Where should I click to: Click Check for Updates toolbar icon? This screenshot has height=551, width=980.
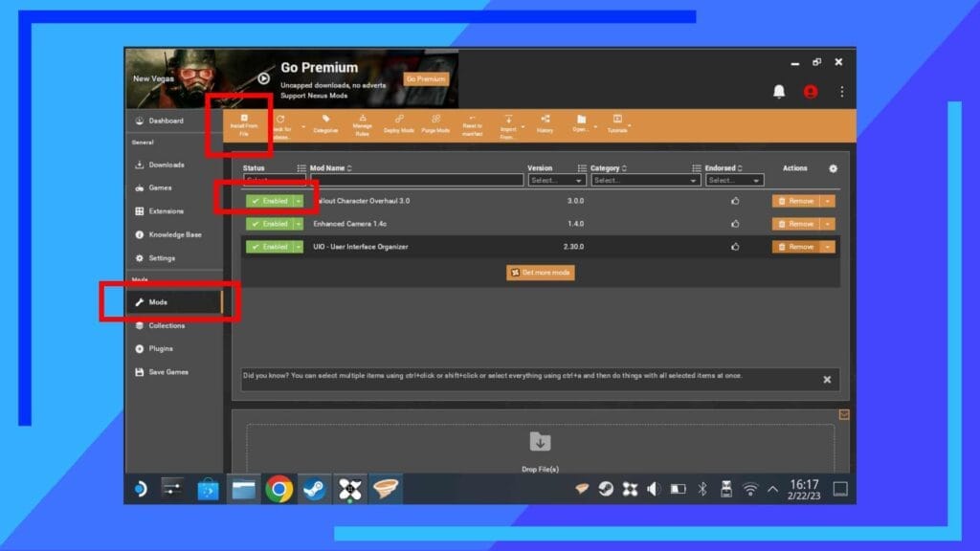click(281, 127)
